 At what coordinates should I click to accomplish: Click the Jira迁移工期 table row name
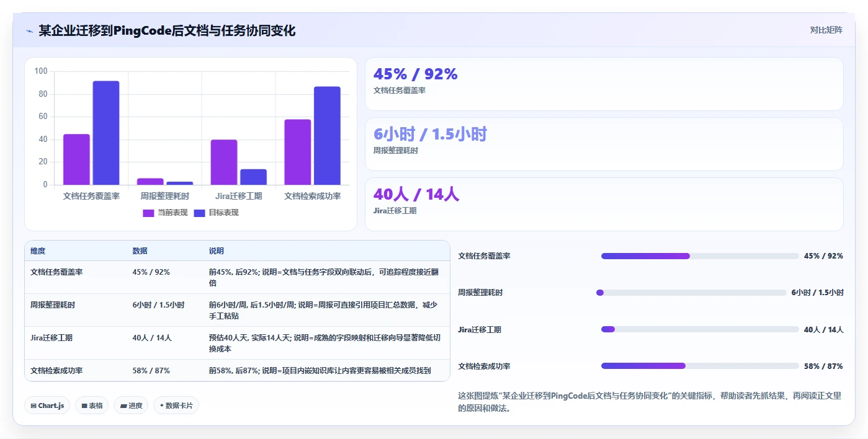51,338
